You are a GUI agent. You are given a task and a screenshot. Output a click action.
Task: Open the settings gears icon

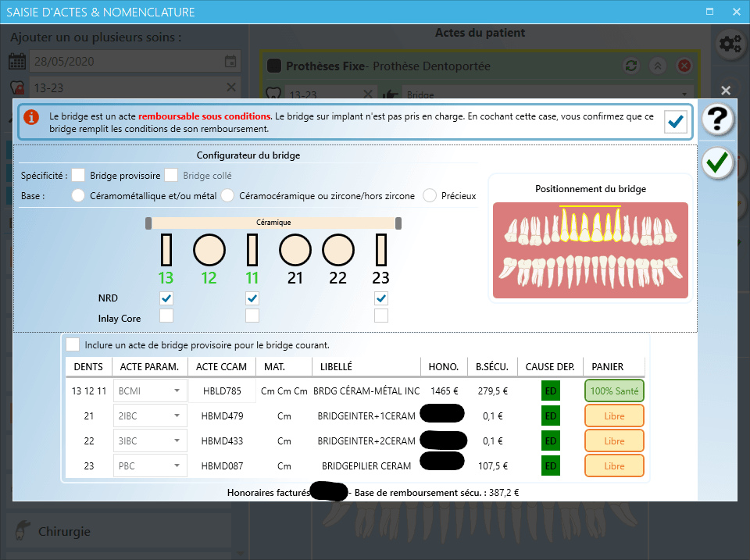pyautogui.click(x=730, y=45)
